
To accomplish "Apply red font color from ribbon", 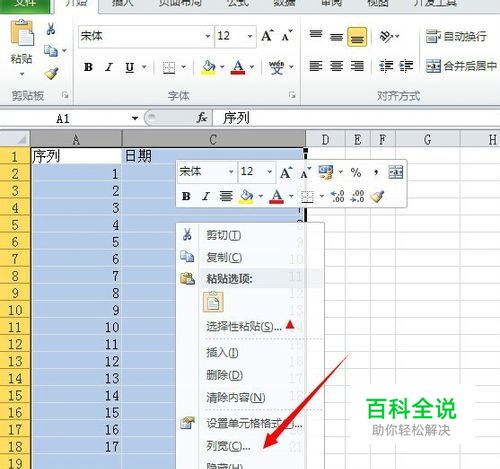I will click(238, 67).
